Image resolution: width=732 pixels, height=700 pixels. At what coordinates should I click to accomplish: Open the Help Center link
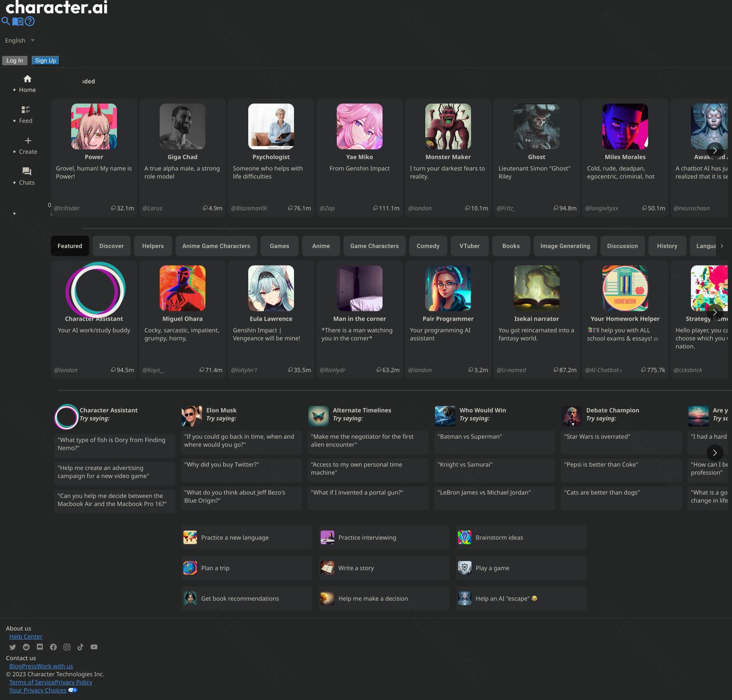[x=26, y=636]
